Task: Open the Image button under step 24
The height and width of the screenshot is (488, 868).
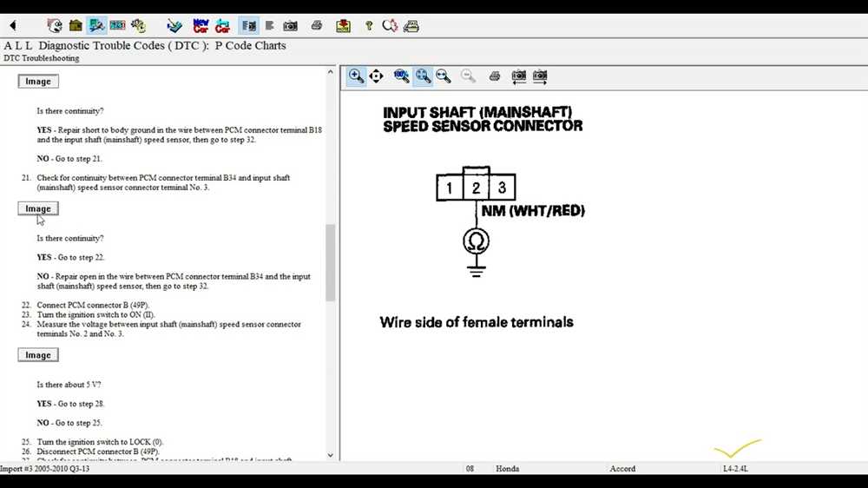Action: coord(38,355)
